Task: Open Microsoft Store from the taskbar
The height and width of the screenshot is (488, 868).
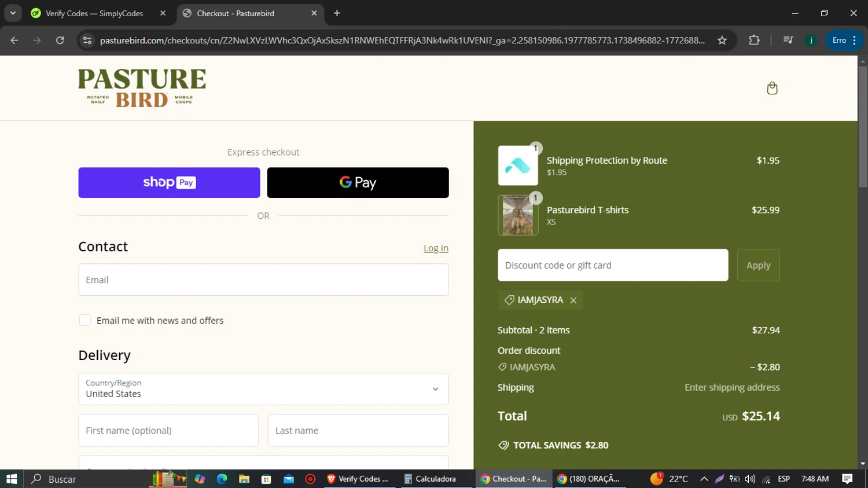Action: [266, 479]
